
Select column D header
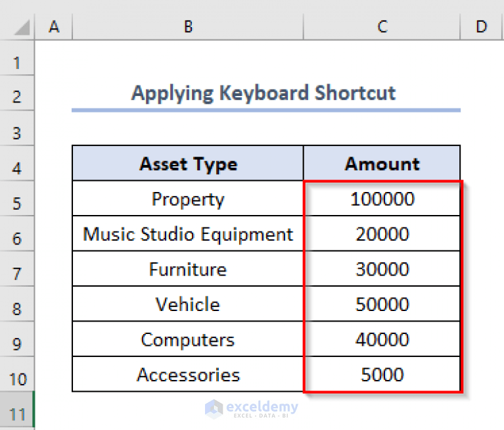tap(481, 27)
